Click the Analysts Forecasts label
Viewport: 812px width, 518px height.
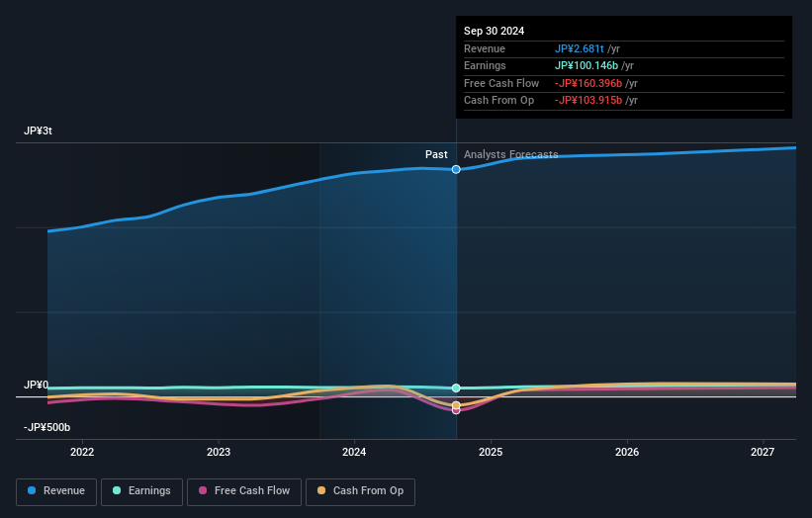click(510, 154)
